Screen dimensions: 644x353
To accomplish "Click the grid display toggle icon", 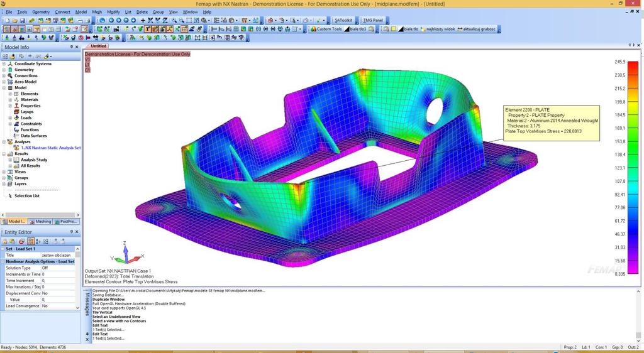I will click(184, 29).
